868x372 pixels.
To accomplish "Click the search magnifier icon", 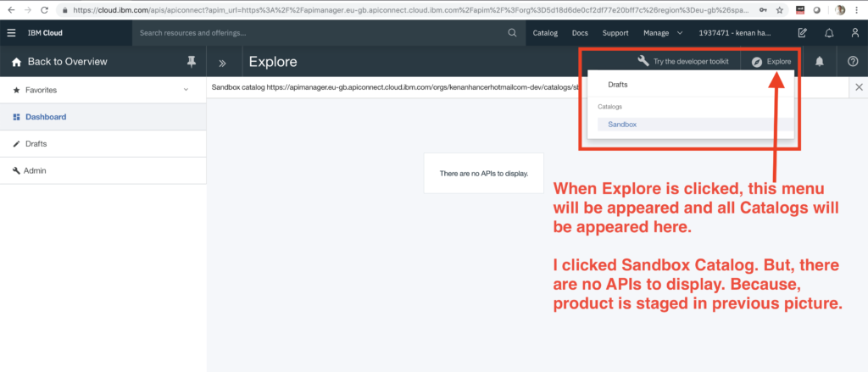I will coord(512,33).
